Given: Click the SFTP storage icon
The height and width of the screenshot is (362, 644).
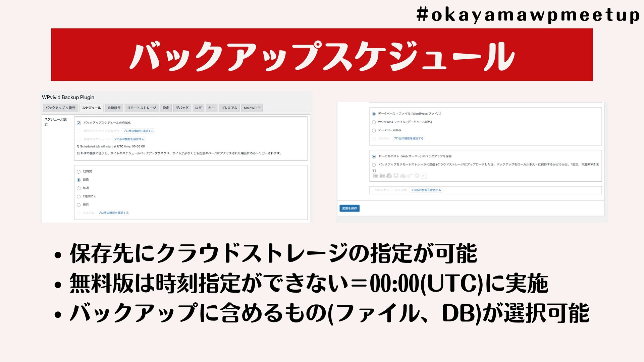Looking at the screenshot, I should coord(382,176).
